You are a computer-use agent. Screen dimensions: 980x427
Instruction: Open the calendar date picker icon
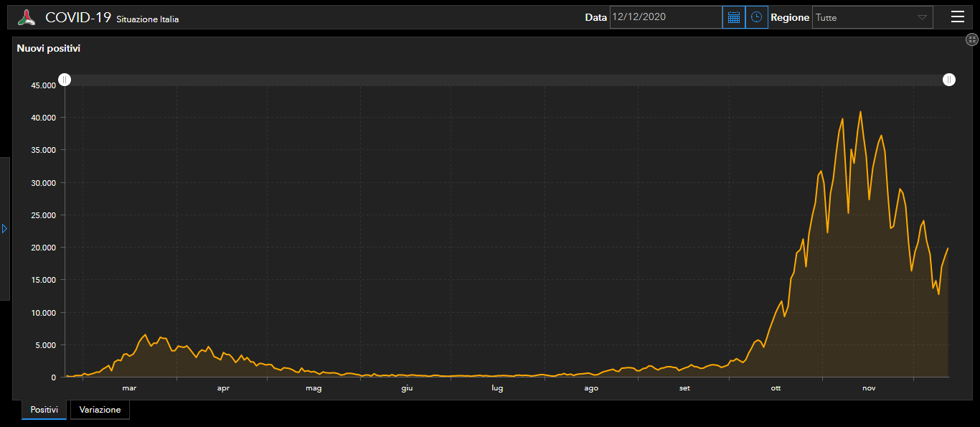(x=734, y=17)
